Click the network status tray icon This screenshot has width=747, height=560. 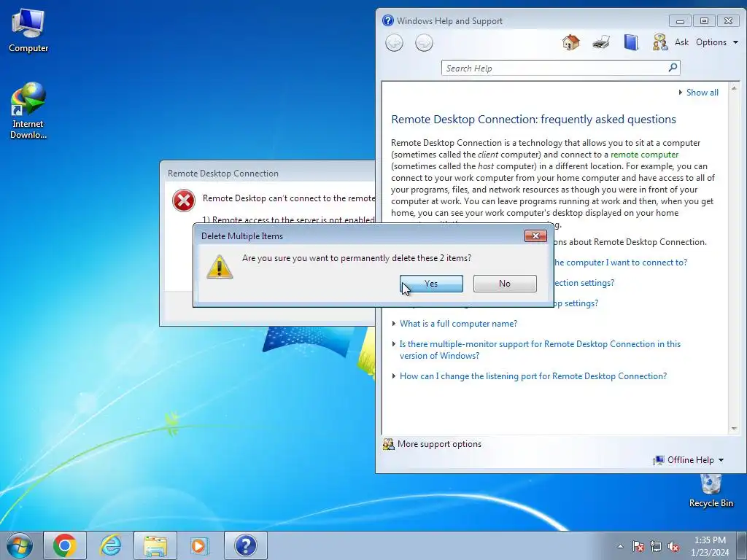[656, 546]
